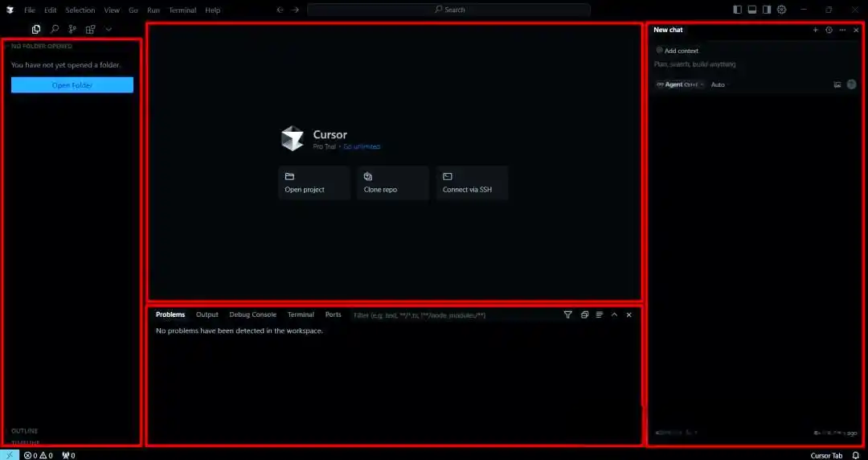Toggle the primary sidebar layout button

(738, 10)
